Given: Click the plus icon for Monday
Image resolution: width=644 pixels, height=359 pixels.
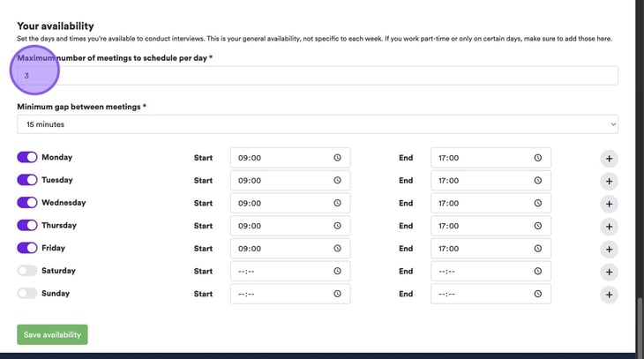Looking at the screenshot, I should pos(609,159).
